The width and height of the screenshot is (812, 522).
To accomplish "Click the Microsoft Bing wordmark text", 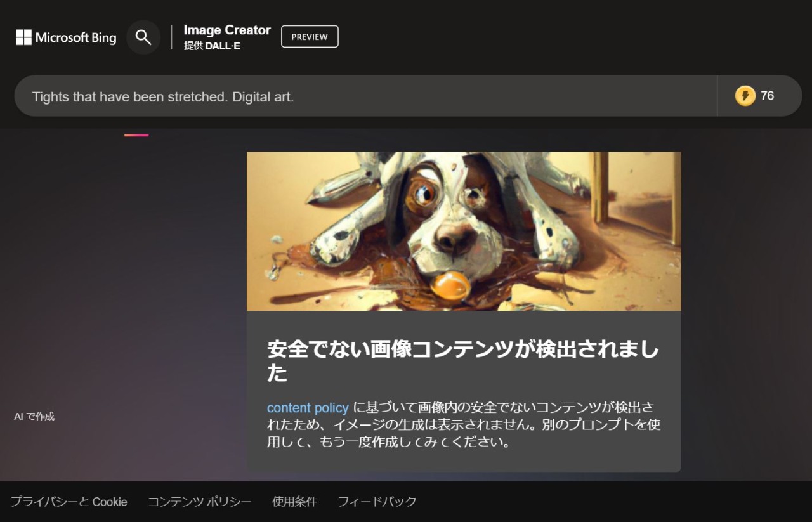I will pos(75,37).
